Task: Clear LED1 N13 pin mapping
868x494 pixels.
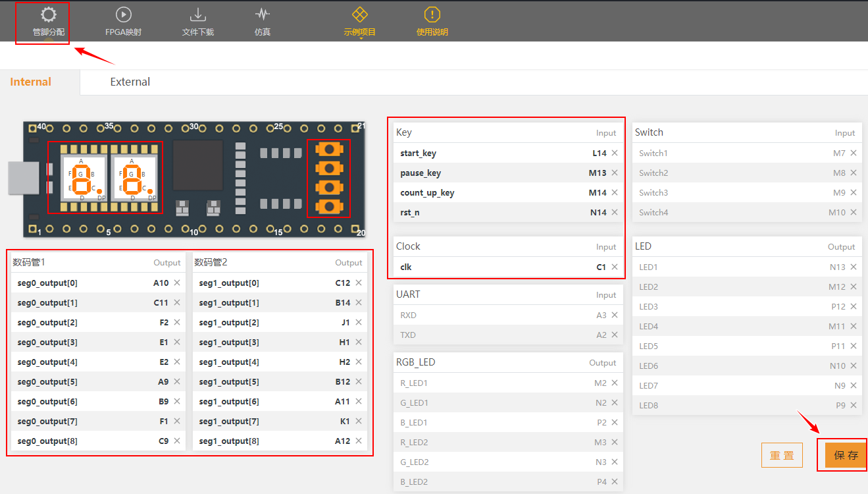Action: (x=854, y=267)
